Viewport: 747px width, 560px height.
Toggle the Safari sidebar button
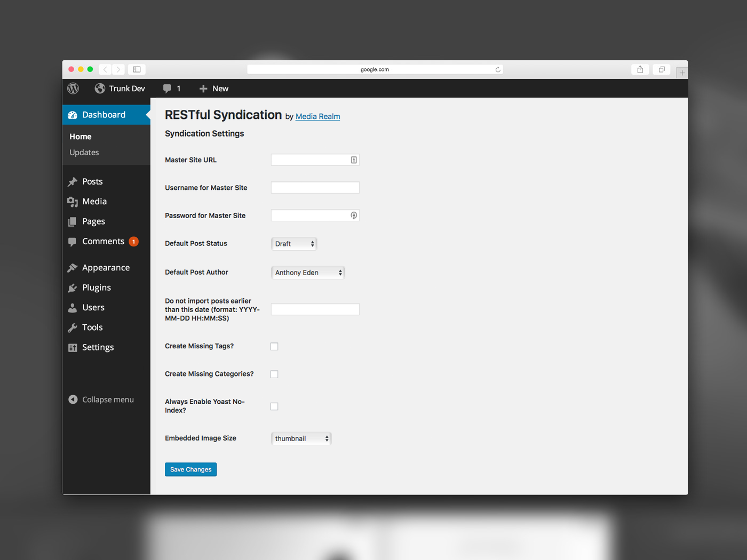(137, 69)
